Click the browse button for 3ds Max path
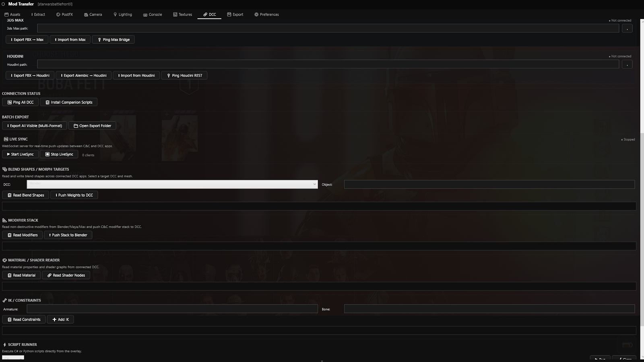The width and height of the screenshot is (644, 362). (627, 28)
